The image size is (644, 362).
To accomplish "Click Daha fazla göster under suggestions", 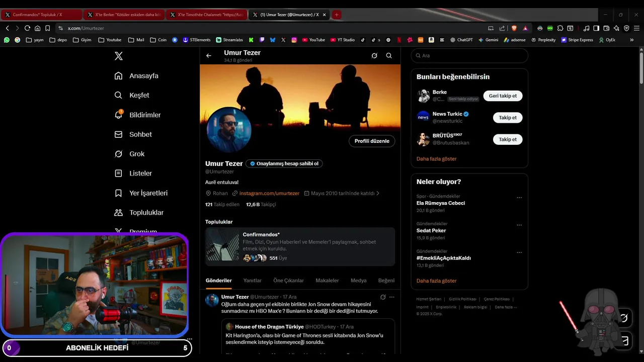I will click(436, 159).
